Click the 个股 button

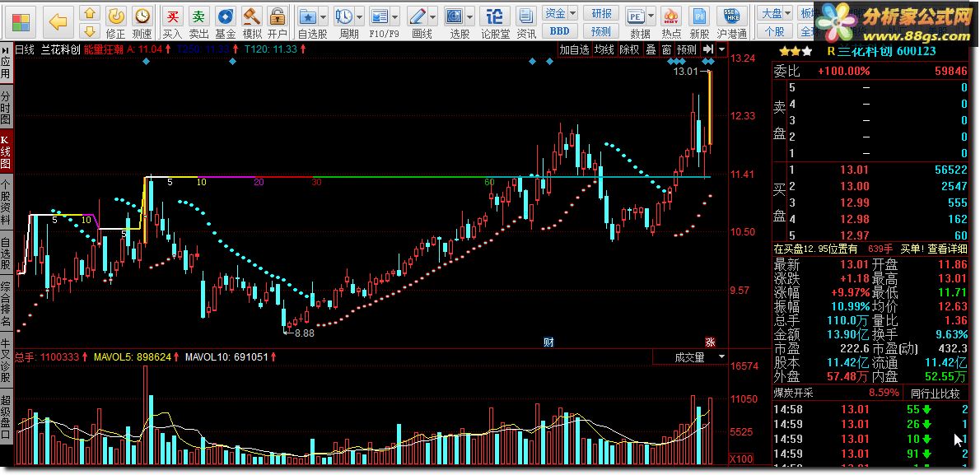[774, 30]
